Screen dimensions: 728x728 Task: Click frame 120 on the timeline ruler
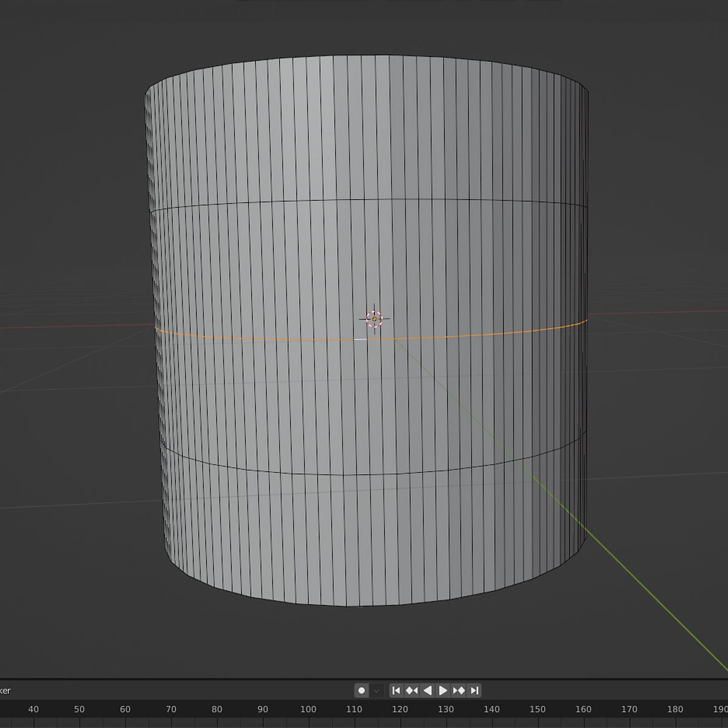pos(400,709)
